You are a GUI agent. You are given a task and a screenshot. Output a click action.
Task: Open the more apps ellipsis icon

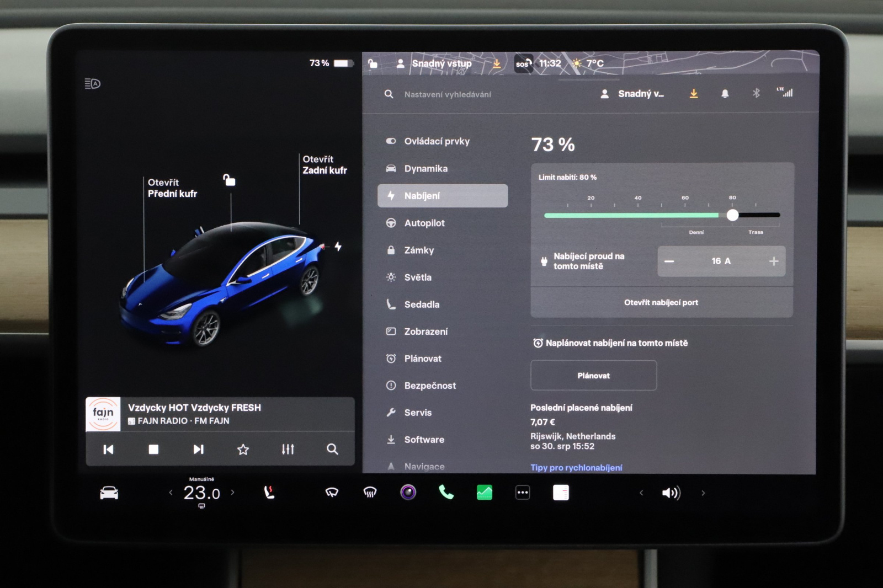pyautogui.click(x=523, y=493)
